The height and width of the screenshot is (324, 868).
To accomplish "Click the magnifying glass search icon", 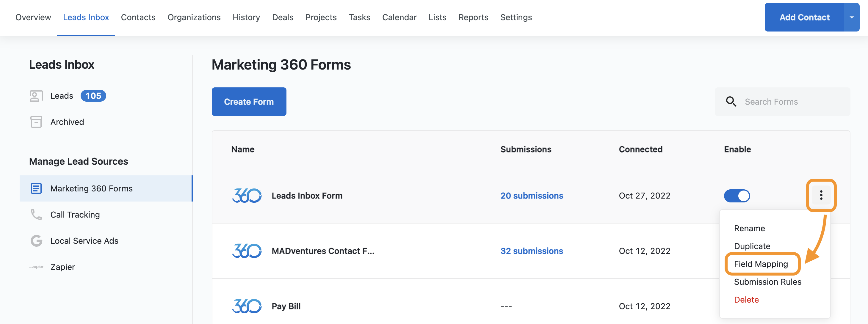I will (x=731, y=102).
